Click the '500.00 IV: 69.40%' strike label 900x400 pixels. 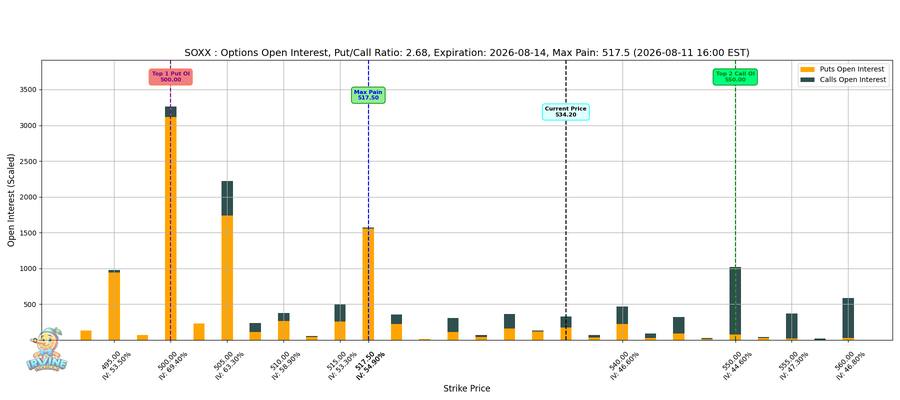coord(172,364)
